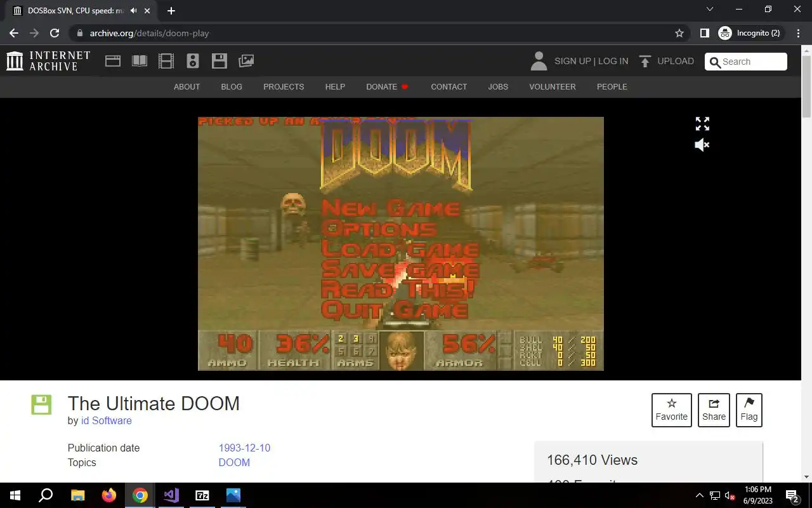812x508 pixels.
Task: Click the Flag button
Action: pos(749,410)
